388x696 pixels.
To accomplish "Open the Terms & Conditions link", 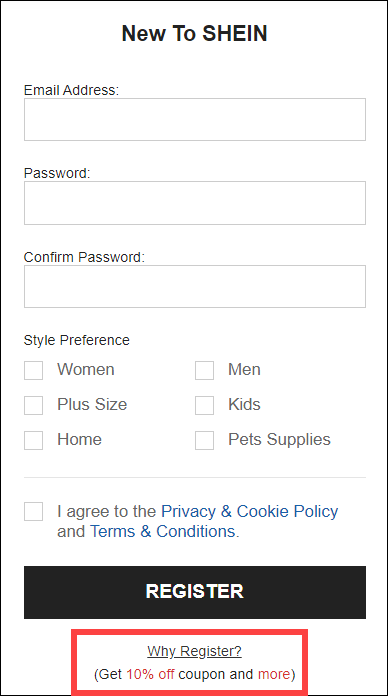I will tap(162, 531).
